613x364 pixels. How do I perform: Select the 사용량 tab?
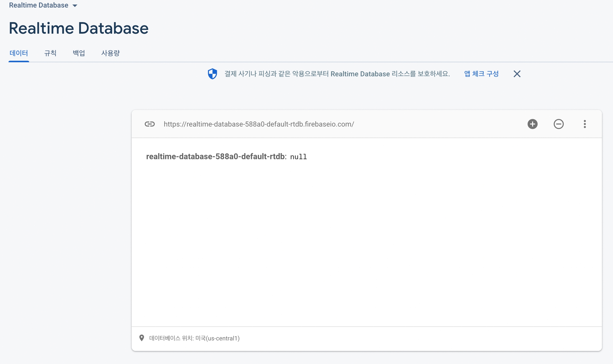pyautogui.click(x=110, y=53)
